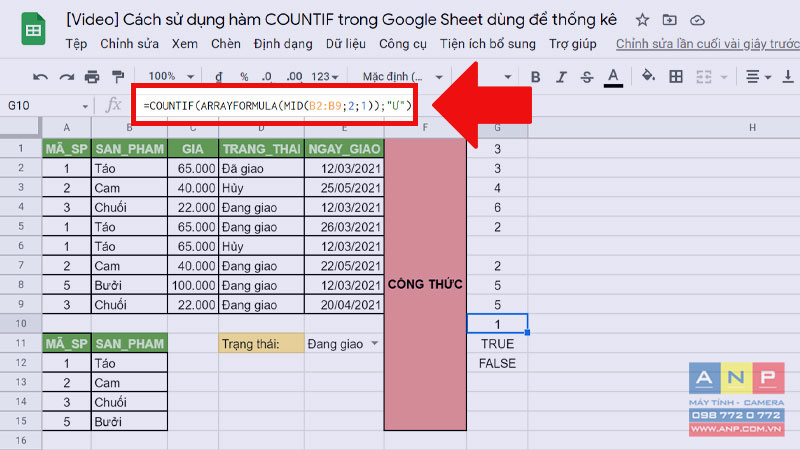Image resolution: width=800 pixels, height=450 pixels.
Task: Open the Chỉnh sửa menu
Action: click(129, 44)
